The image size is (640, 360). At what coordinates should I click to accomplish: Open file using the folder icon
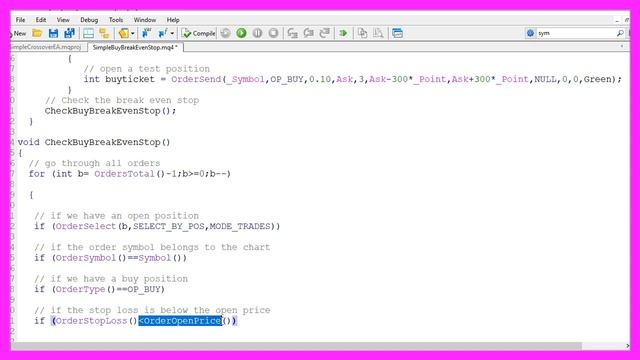(x=37, y=33)
